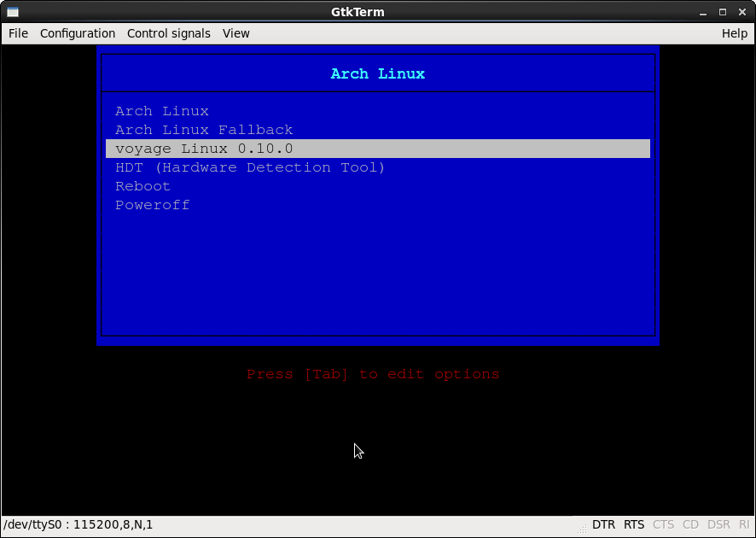
Task: Click the highlighted voyage Linux 0.10.0 entry
Action: point(204,149)
